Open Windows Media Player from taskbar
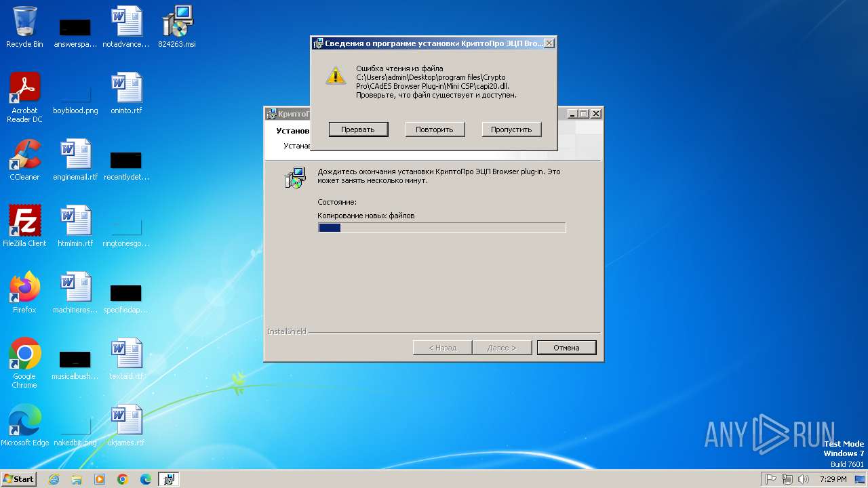This screenshot has height=488, width=868. (x=100, y=479)
